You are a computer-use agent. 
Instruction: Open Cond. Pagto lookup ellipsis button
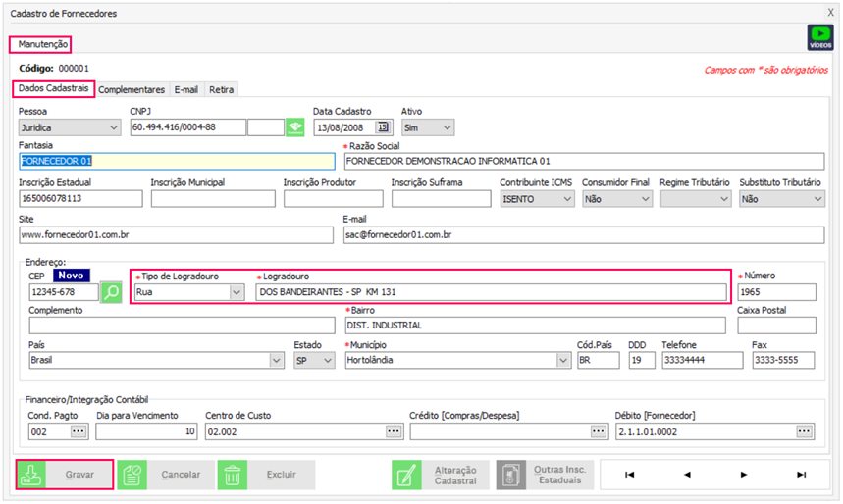tap(79, 430)
